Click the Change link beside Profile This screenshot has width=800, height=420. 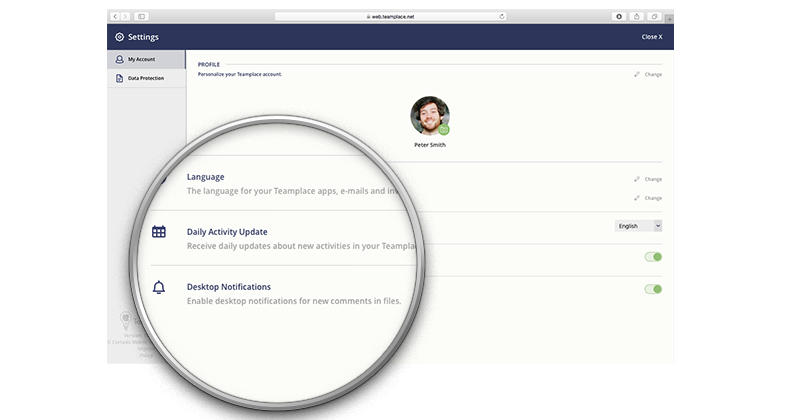(x=653, y=75)
